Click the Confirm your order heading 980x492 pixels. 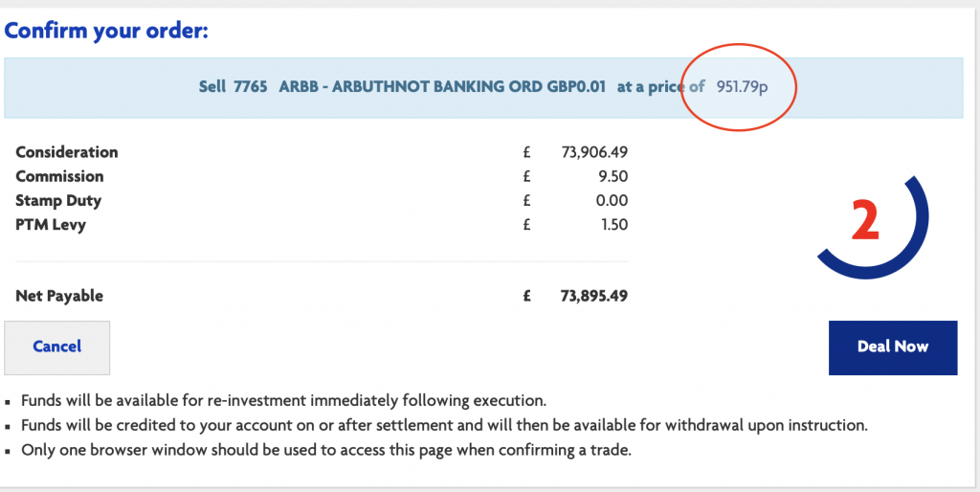[106, 31]
